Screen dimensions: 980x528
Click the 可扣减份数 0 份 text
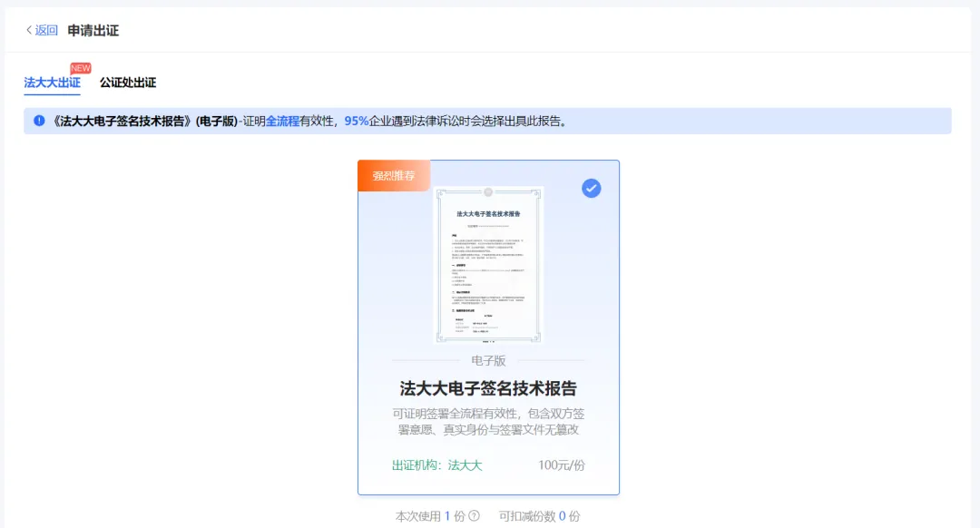539,516
